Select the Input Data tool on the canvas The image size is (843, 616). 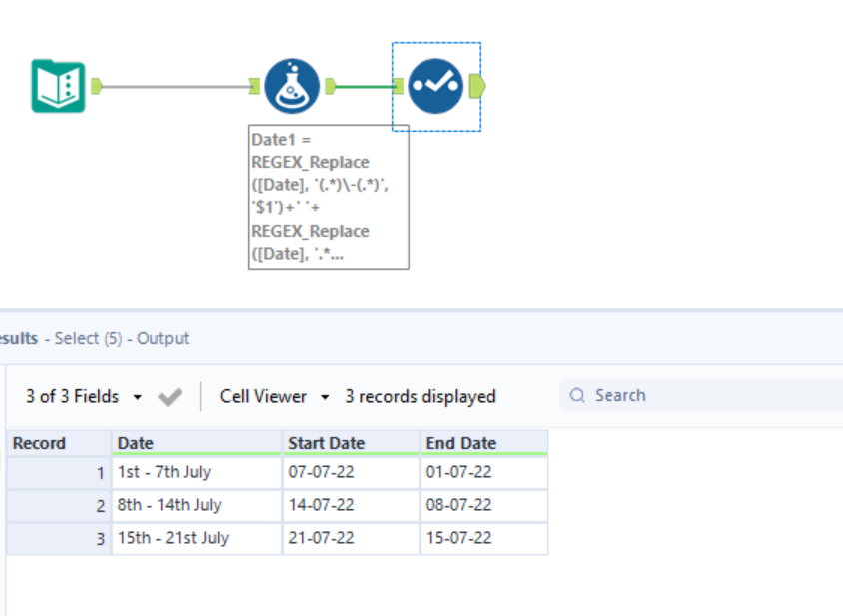click(x=57, y=86)
